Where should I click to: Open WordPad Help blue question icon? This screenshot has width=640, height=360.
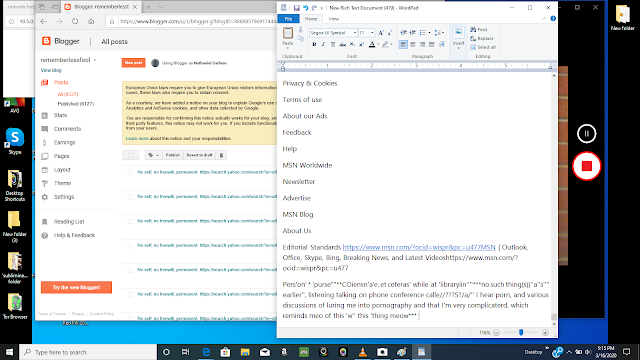(553, 18)
